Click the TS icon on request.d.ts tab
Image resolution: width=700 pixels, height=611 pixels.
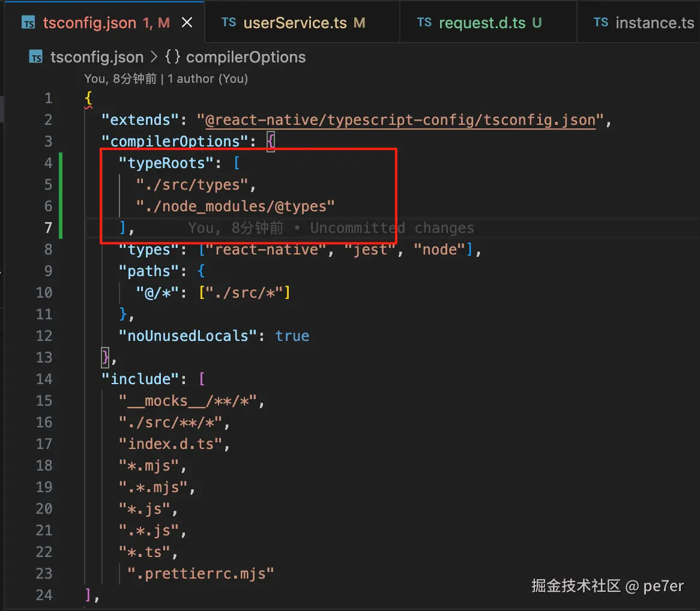click(x=424, y=22)
